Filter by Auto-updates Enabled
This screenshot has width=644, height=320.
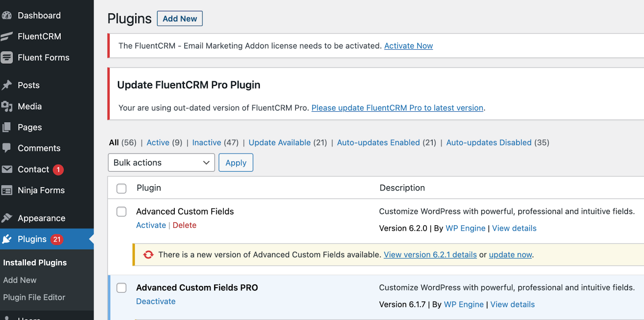pyautogui.click(x=378, y=143)
